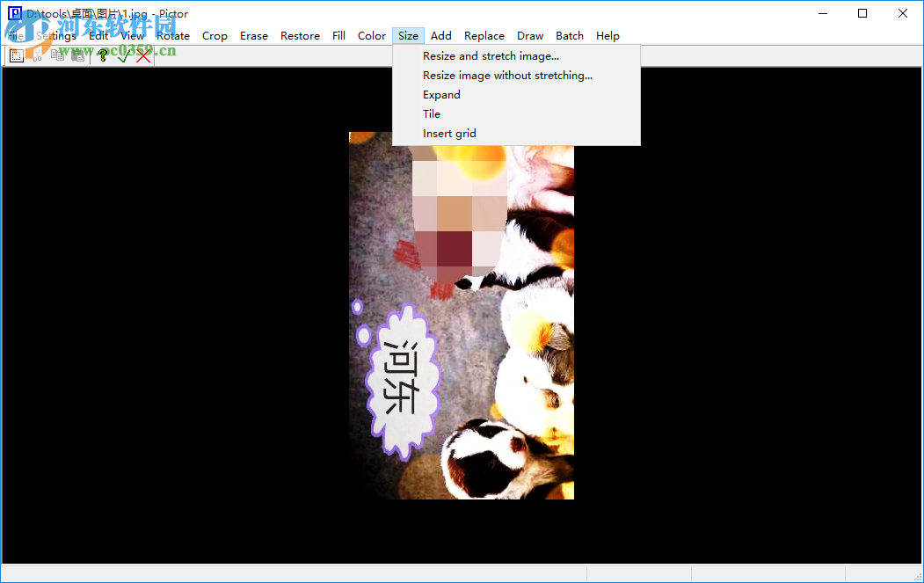Screen dimensions: 924x583
Task: Select Expand from the Size menu
Action: point(441,94)
